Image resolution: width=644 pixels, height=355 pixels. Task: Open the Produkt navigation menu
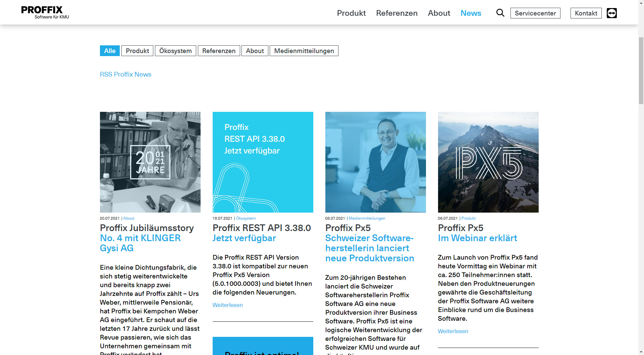point(351,13)
